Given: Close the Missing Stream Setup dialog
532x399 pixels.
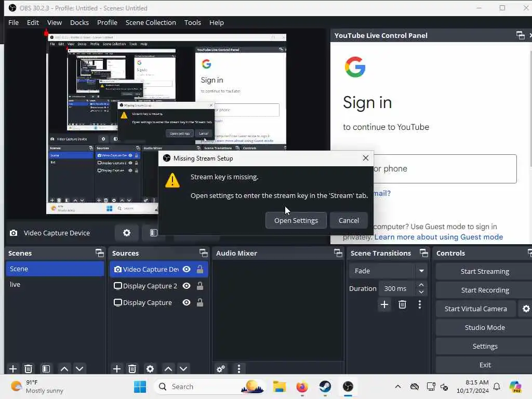Looking at the screenshot, I should click(365, 158).
